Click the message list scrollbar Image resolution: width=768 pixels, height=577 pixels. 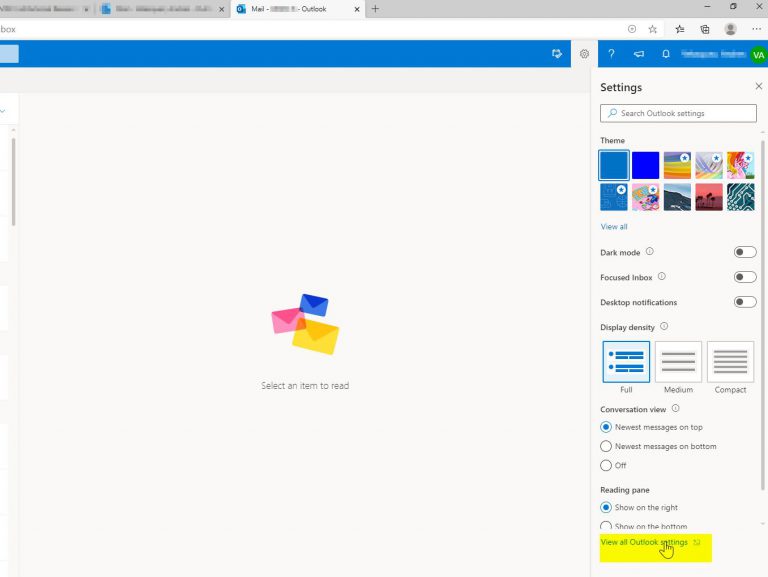(x=13, y=181)
